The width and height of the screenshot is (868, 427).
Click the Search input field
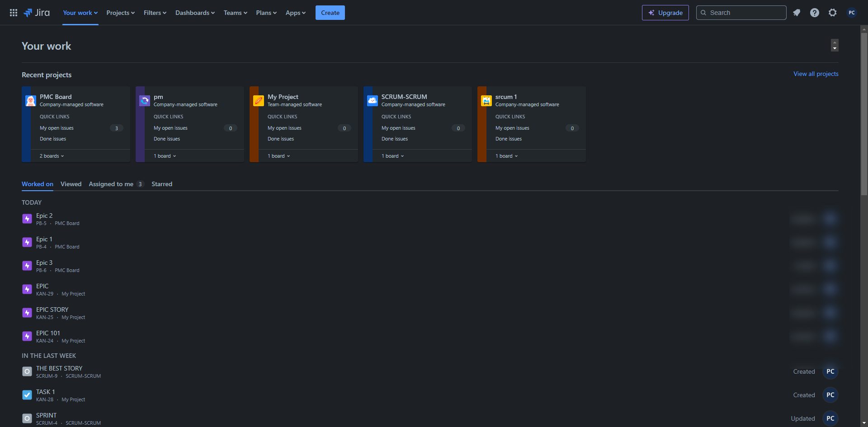pos(741,13)
